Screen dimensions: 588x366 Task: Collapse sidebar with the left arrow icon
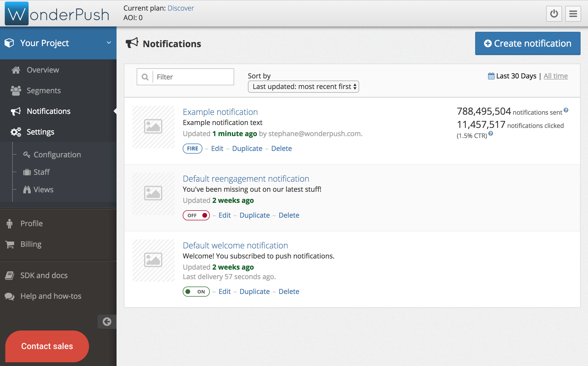107,322
